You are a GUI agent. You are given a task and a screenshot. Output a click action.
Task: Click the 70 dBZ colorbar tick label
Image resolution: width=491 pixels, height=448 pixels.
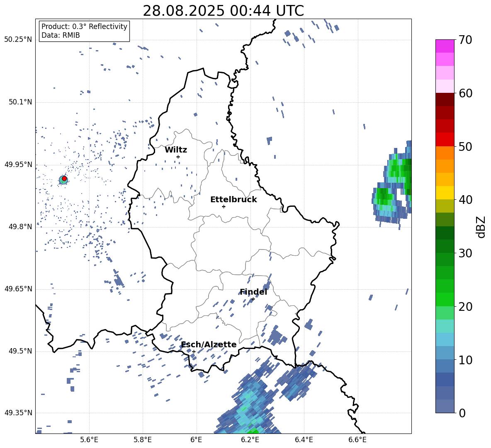pyautogui.click(x=465, y=40)
